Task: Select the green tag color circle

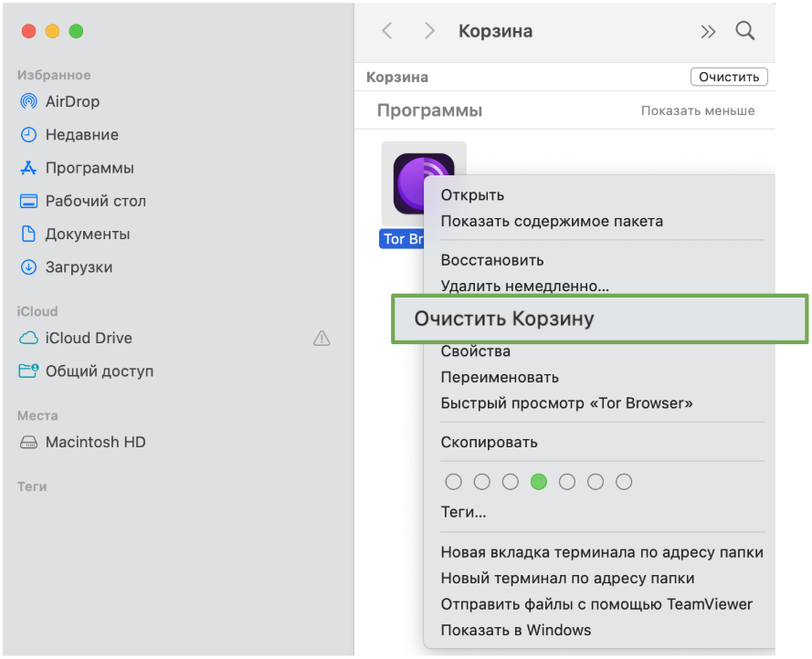Action: click(539, 481)
